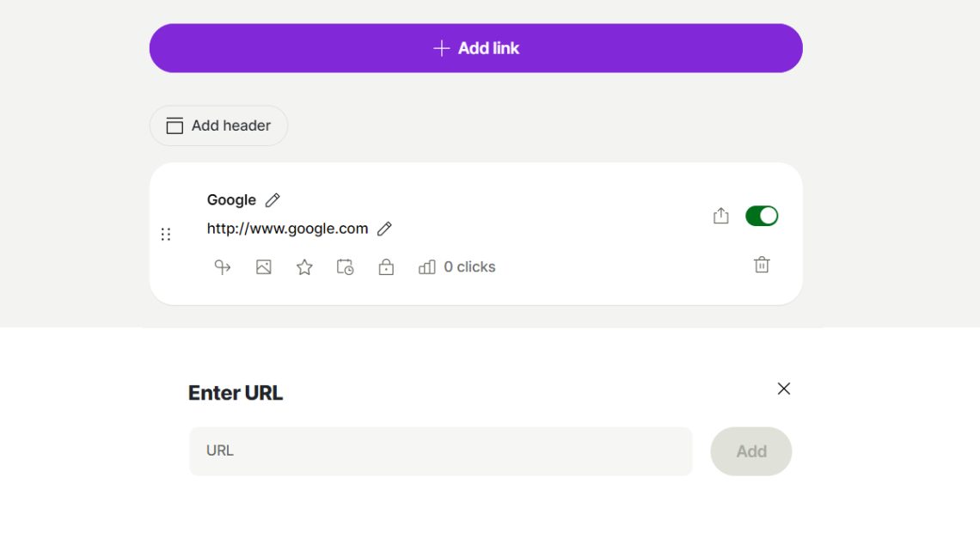This screenshot has height=551, width=980.
Task: Grab the drag handle on the Google link
Action: pyautogui.click(x=166, y=234)
